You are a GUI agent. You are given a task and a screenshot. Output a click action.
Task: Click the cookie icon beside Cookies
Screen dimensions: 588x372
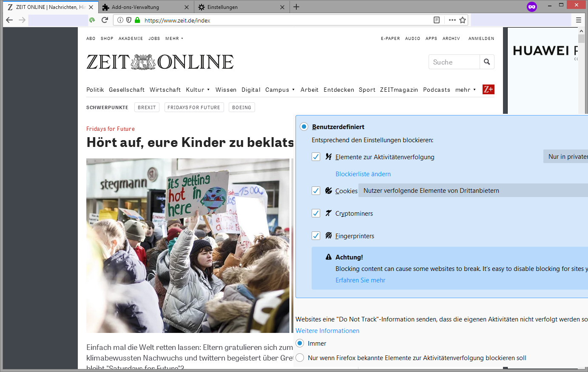click(x=328, y=191)
